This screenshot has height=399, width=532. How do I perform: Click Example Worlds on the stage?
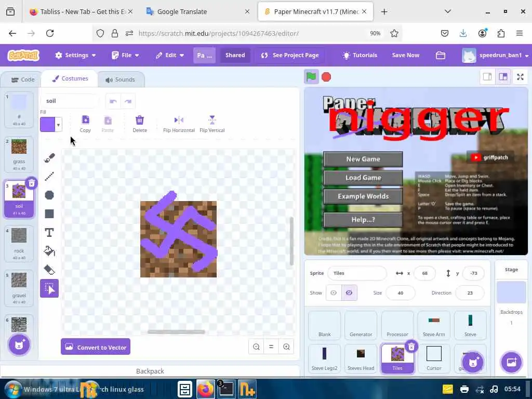pyautogui.click(x=363, y=196)
